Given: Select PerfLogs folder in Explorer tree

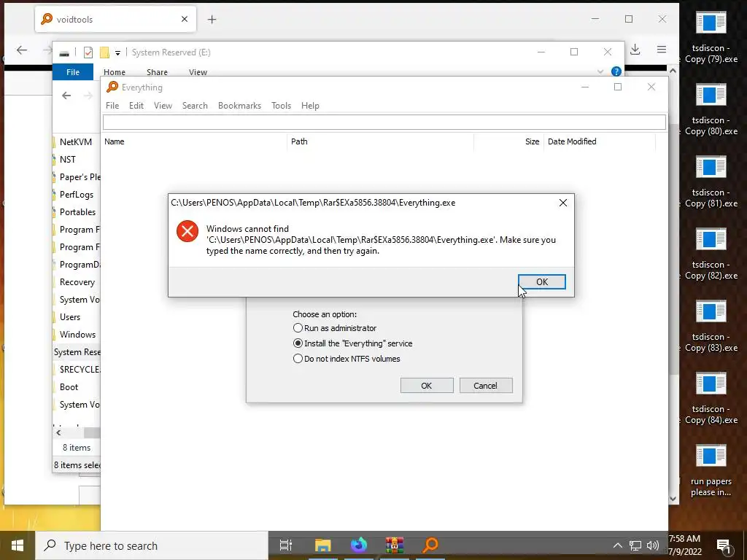Looking at the screenshot, I should click(76, 194).
